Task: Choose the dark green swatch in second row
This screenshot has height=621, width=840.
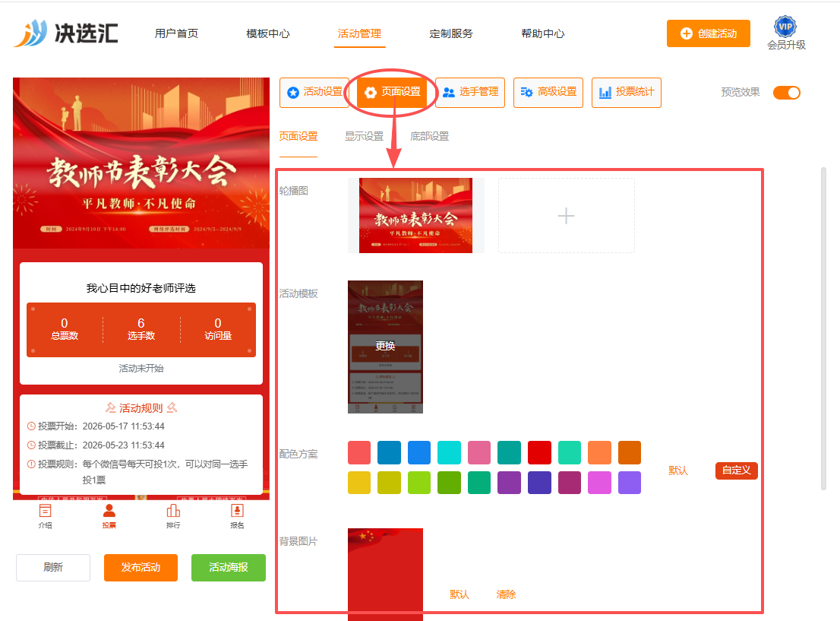Action: pos(449,483)
